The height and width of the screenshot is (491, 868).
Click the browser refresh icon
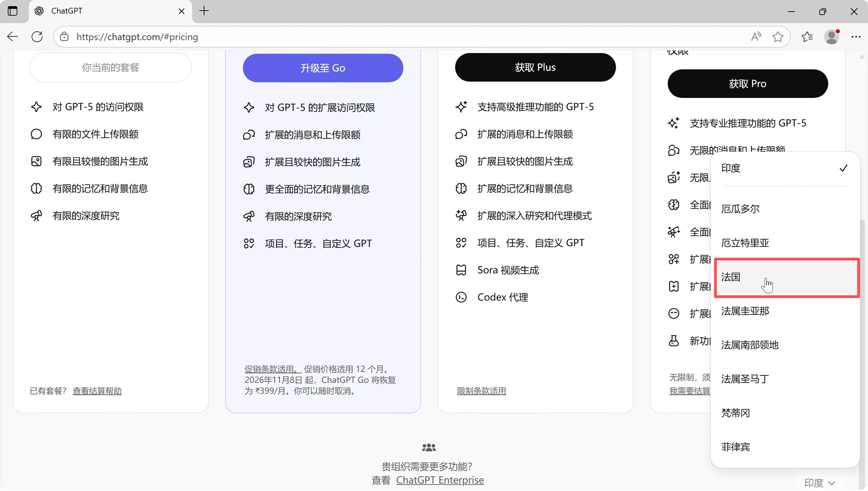pos(37,37)
